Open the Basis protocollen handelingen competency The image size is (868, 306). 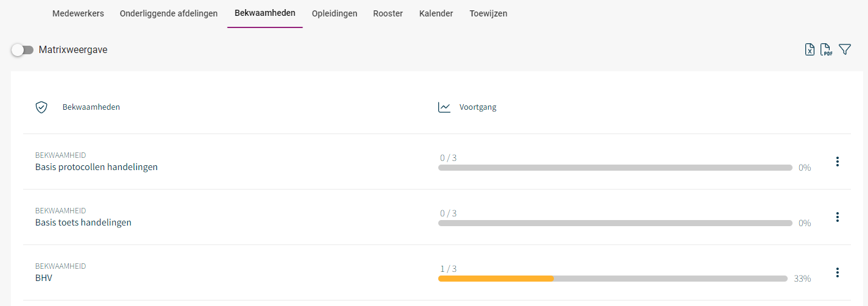click(96, 167)
